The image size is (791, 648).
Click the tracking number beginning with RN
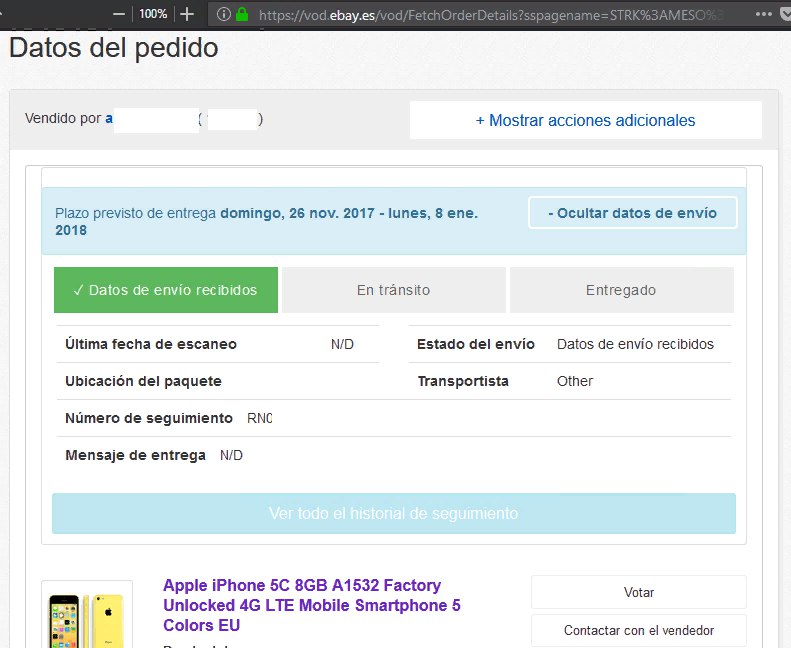259,418
